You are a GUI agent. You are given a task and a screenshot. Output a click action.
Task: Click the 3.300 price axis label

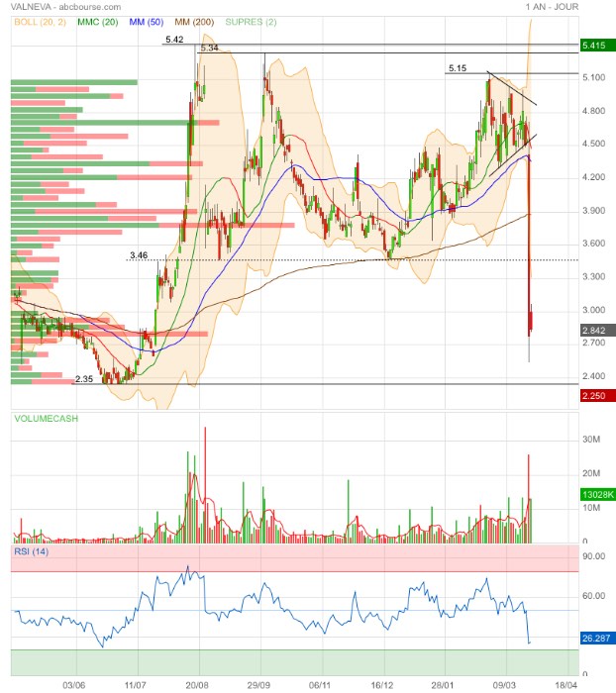[x=594, y=276]
